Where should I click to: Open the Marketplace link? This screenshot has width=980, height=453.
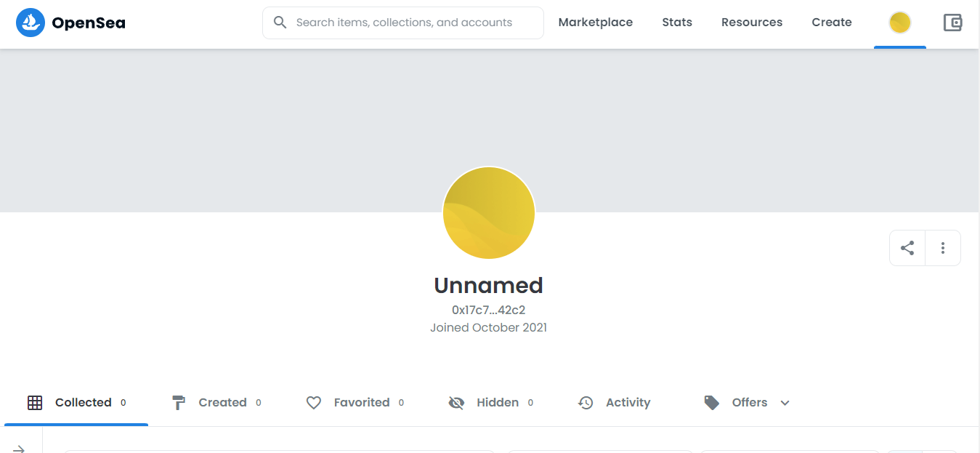click(596, 23)
